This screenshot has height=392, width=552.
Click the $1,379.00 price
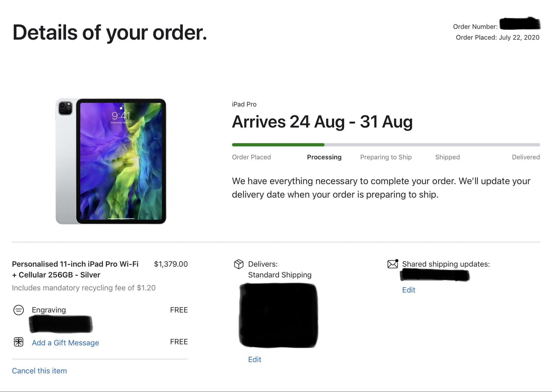point(171,264)
